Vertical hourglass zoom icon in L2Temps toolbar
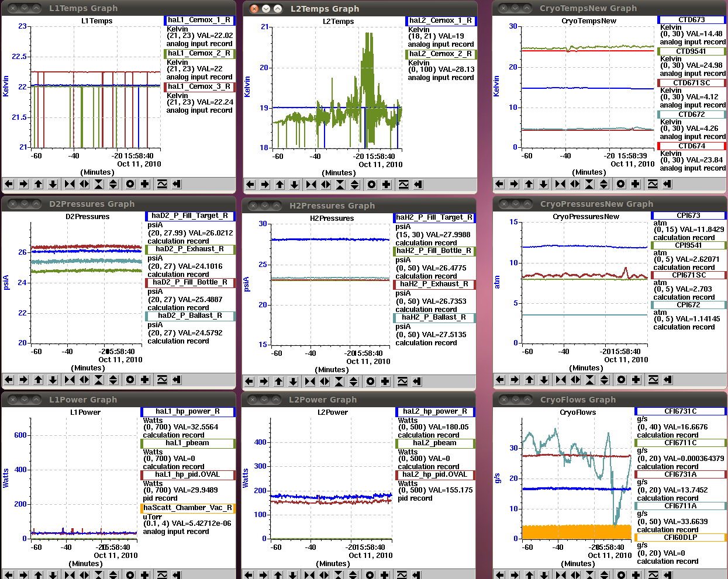Viewport: 728px width, 579px height. [340, 185]
